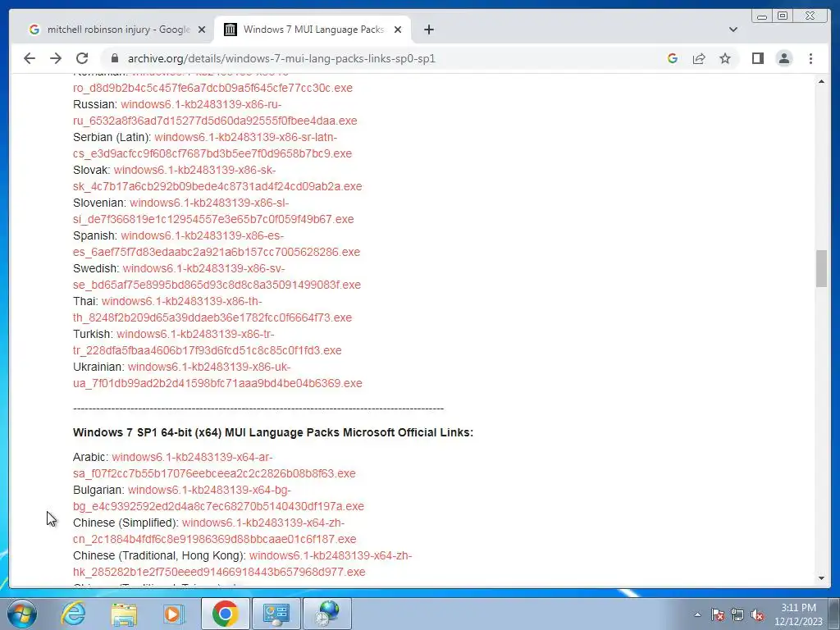Reload the archive.org page
This screenshot has height=630, width=840.
(82, 58)
